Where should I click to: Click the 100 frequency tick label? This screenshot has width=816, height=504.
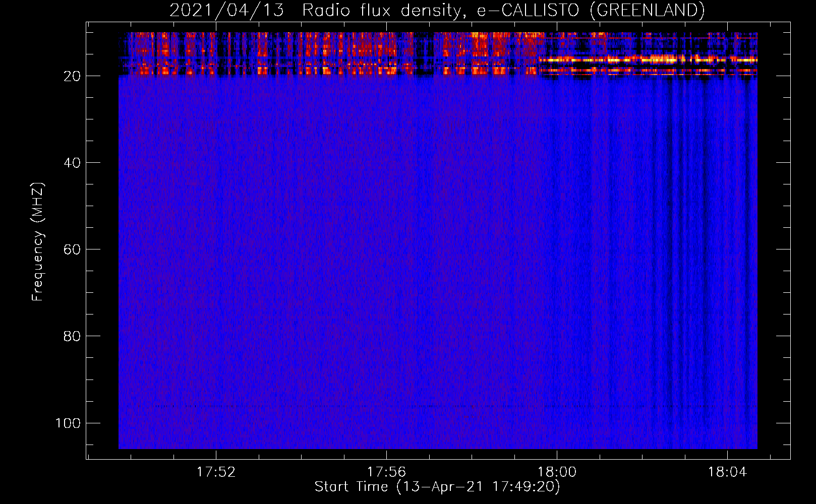click(68, 423)
